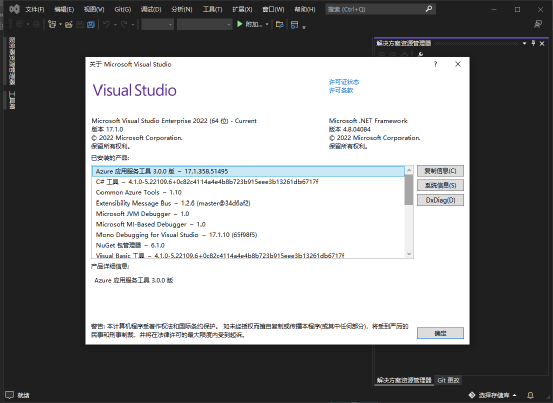The width and height of the screenshot is (553, 403).
Task: Click the window layout toolbar icon
Action: pyautogui.click(x=294, y=24)
